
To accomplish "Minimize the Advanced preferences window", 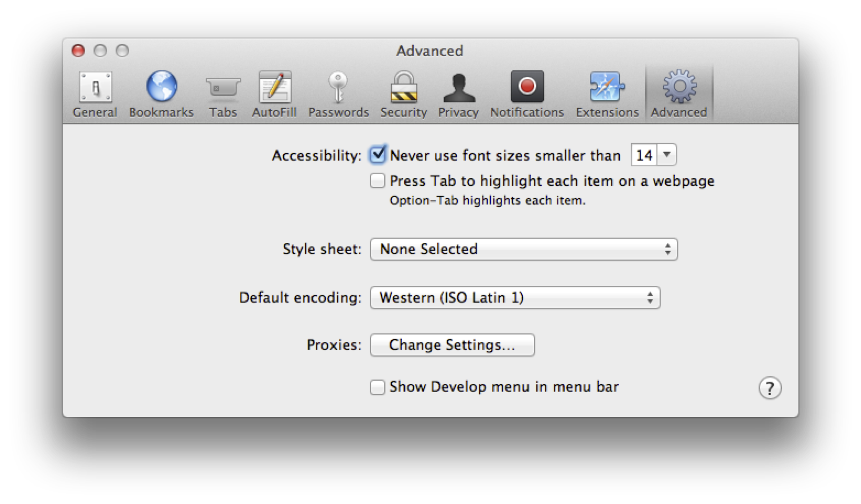I will coord(100,51).
